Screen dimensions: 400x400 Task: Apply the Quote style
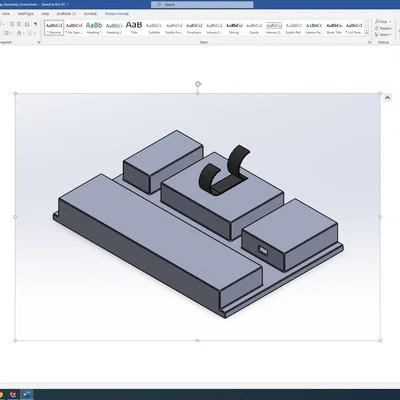[x=254, y=28]
